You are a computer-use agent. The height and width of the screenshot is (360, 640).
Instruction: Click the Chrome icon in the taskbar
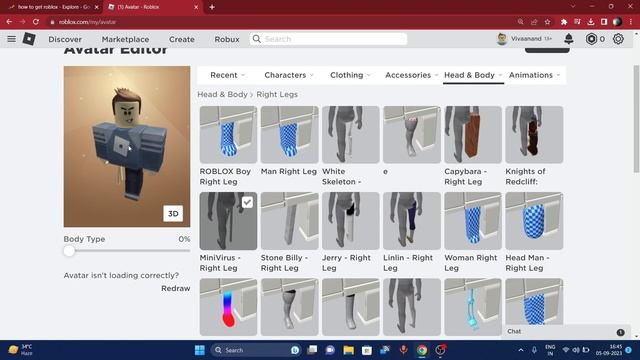tap(422, 350)
